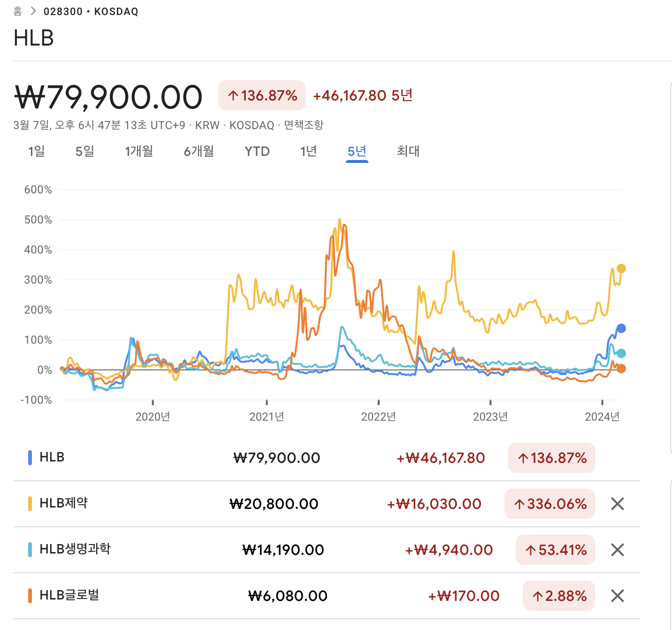The width and height of the screenshot is (672, 630).
Task: Click the blue chart endpoint dot
Action: 621,328
